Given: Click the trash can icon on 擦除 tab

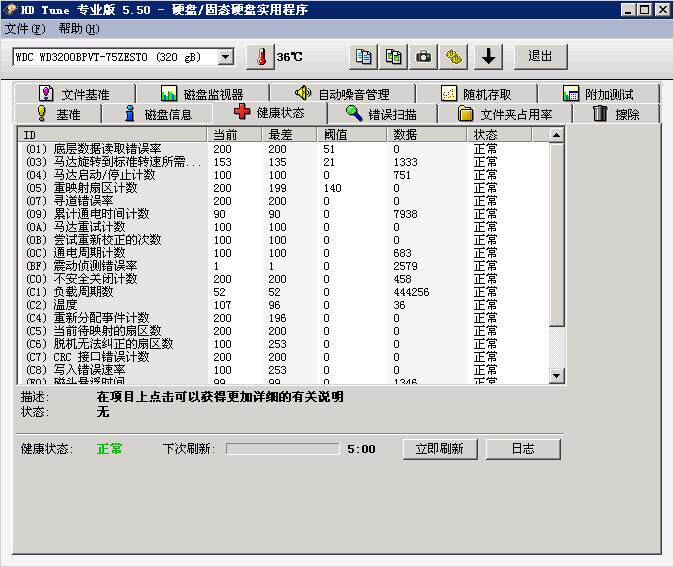Looking at the screenshot, I should tap(600, 113).
